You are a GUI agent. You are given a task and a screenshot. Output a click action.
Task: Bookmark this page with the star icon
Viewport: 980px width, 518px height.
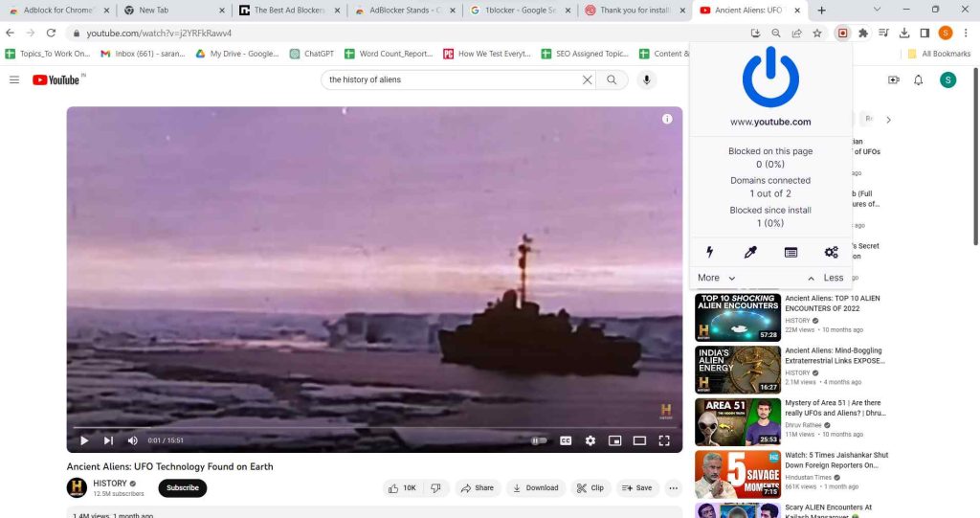(x=817, y=34)
